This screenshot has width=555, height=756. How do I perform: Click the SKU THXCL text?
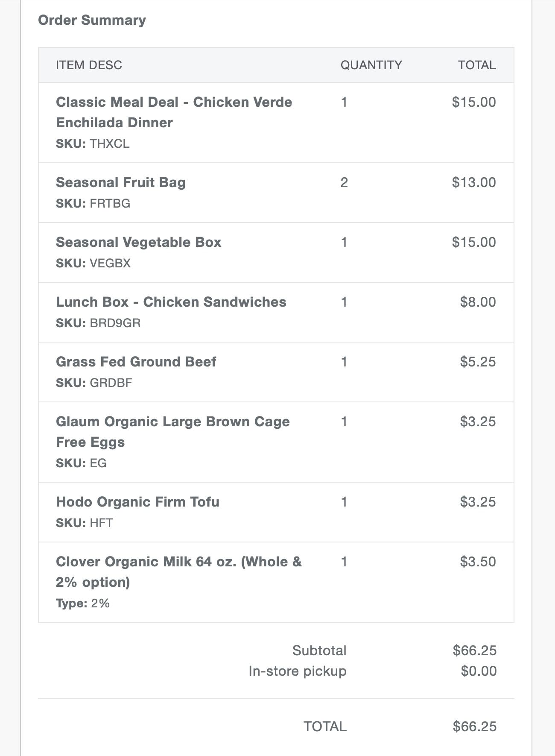pos(93,144)
